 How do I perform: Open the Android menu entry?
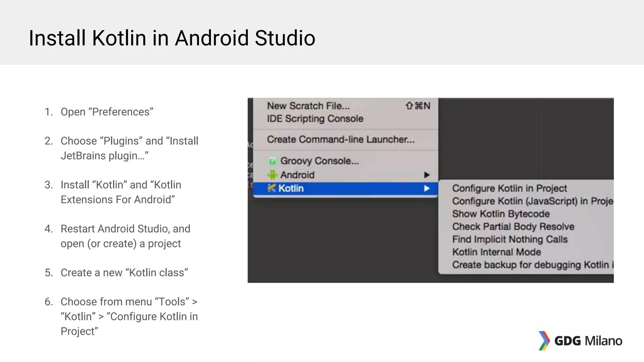tap(346, 175)
